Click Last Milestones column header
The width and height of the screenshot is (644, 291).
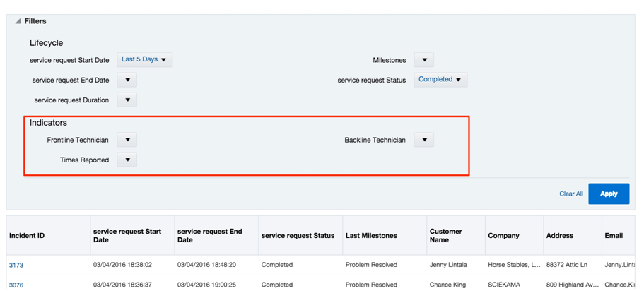click(371, 236)
